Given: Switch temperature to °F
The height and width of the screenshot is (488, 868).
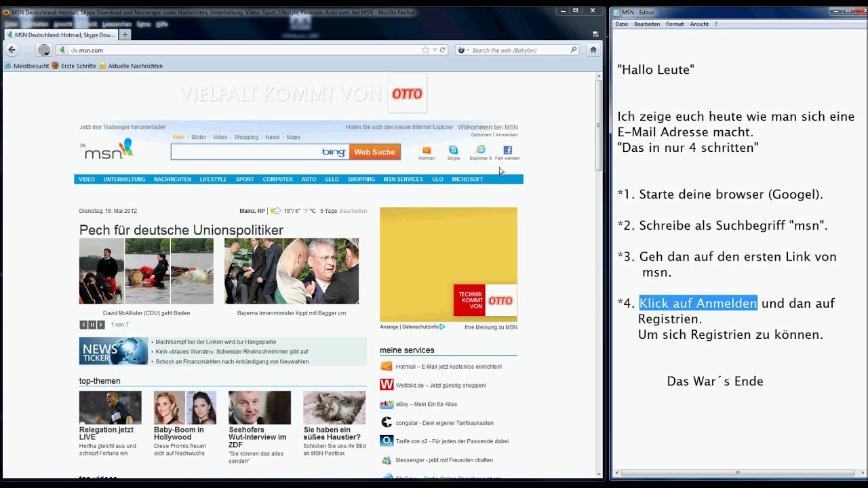Looking at the screenshot, I should pos(304,211).
